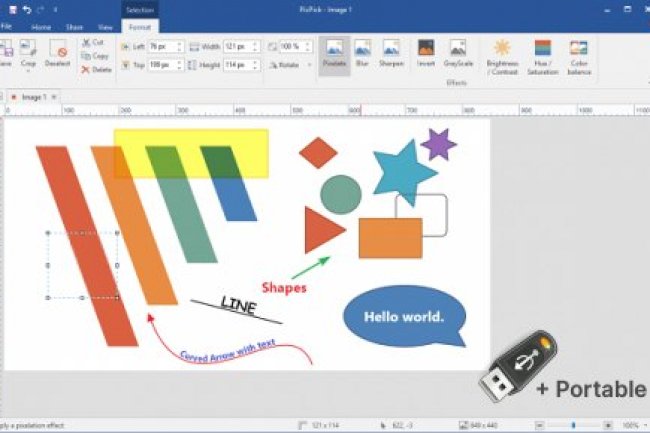650x433 pixels.
Task: Open Brightness / Contrast adjustment
Action: [x=502, y=56]
